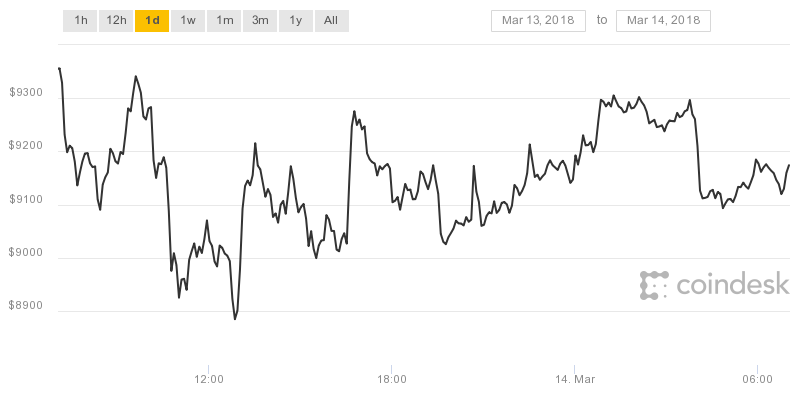
Task: Choose the 1w time range
Action: [188, 21]
